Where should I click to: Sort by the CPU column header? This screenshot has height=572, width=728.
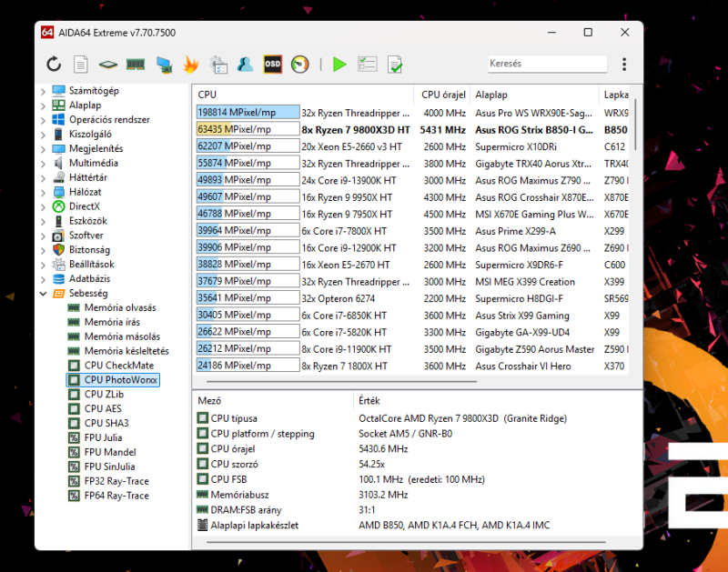[x=303, y=95]
